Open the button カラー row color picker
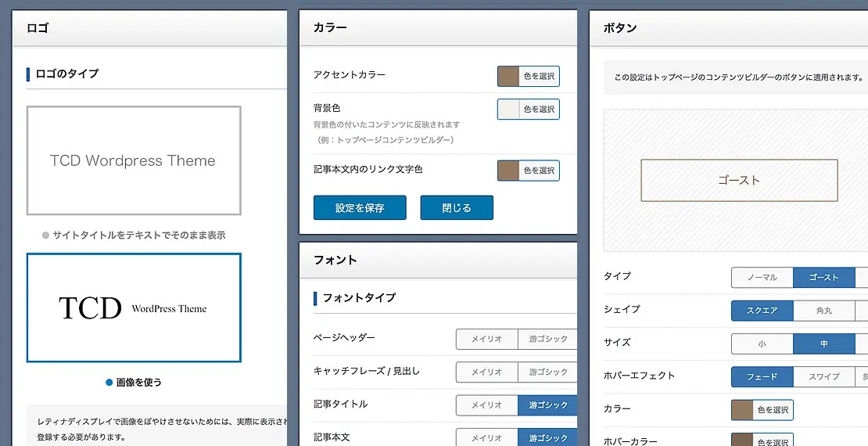This screenshot has height=446, width=868. (762, 410)
